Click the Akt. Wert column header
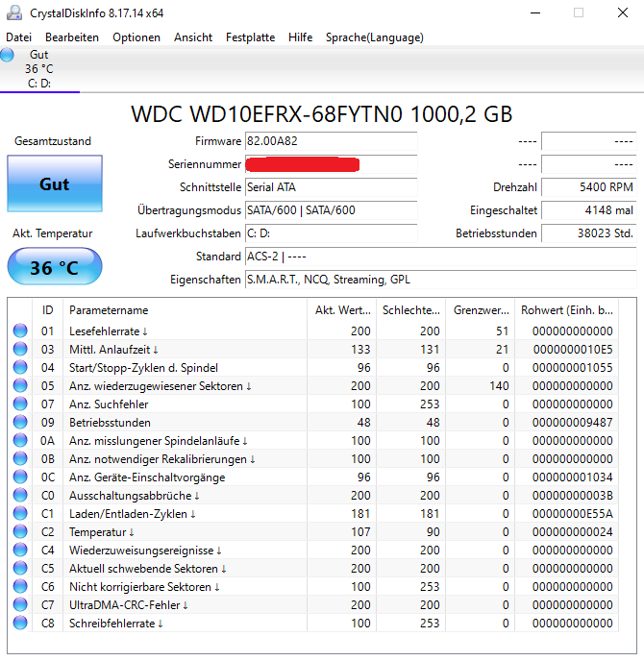The image size is (644, 661). coord(342,310)
